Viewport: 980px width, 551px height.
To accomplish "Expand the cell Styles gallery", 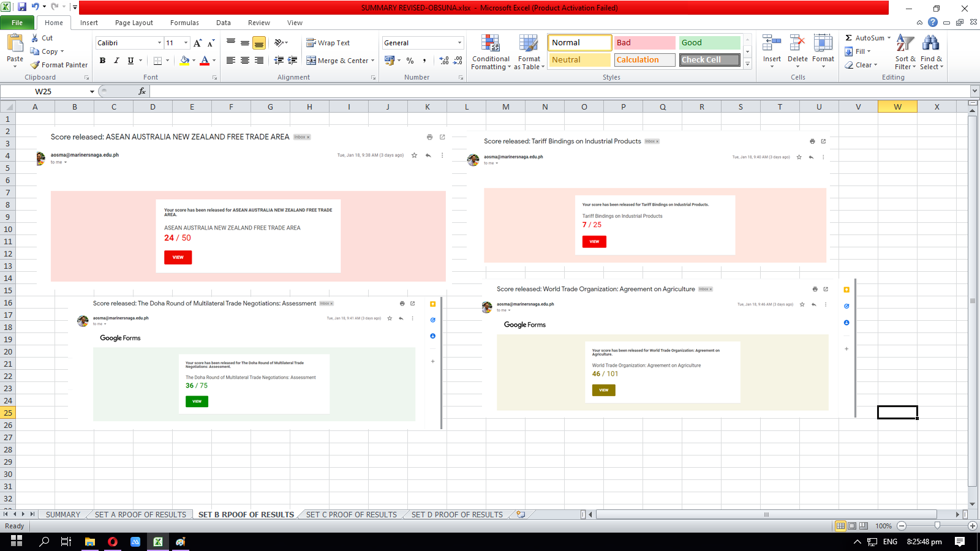I will click(747, 64).
